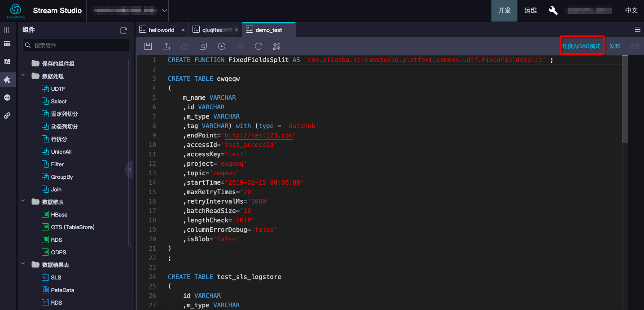
Task: Collapse the components panel with the side handle
Action: 130,169
